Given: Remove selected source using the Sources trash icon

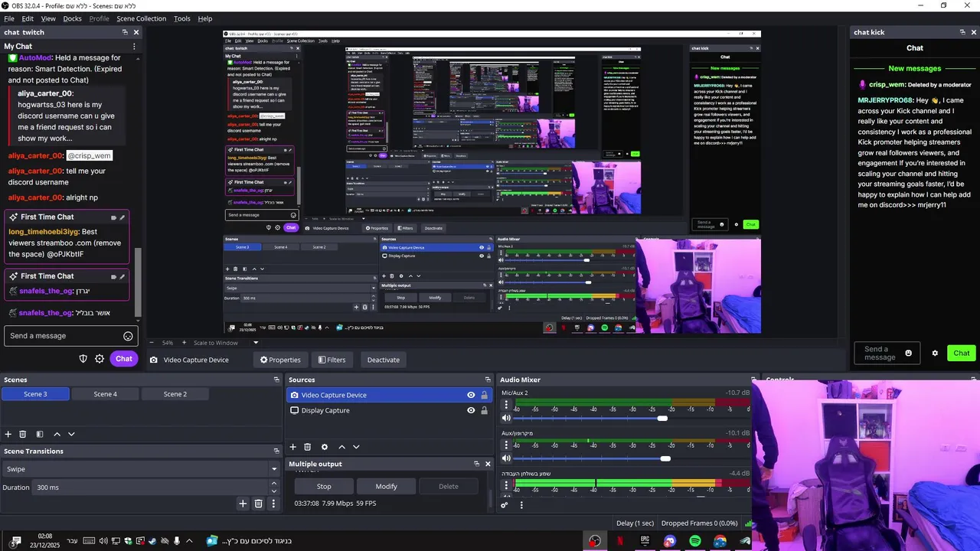Looking at the screenshot, I should pos(307,447).
